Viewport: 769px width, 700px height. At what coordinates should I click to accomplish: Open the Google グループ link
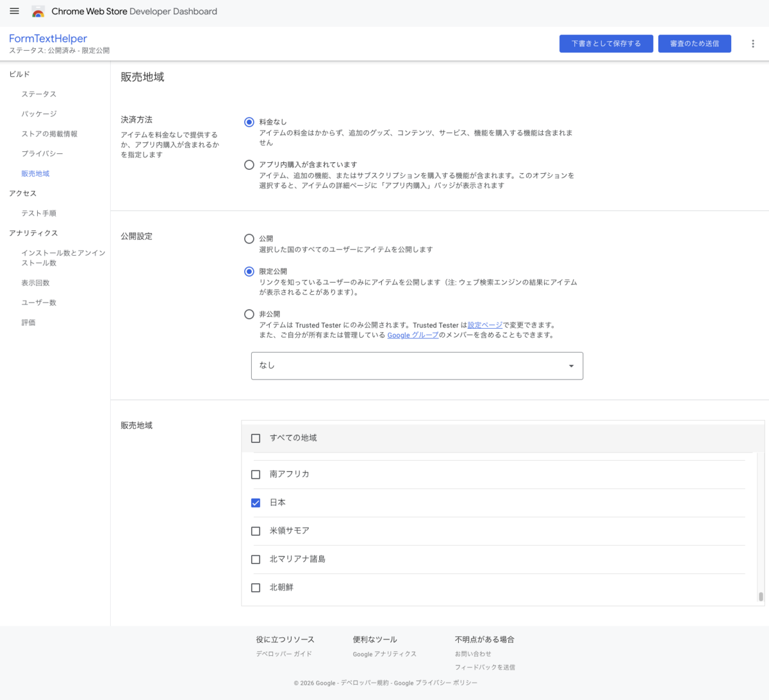coord(413,335)
